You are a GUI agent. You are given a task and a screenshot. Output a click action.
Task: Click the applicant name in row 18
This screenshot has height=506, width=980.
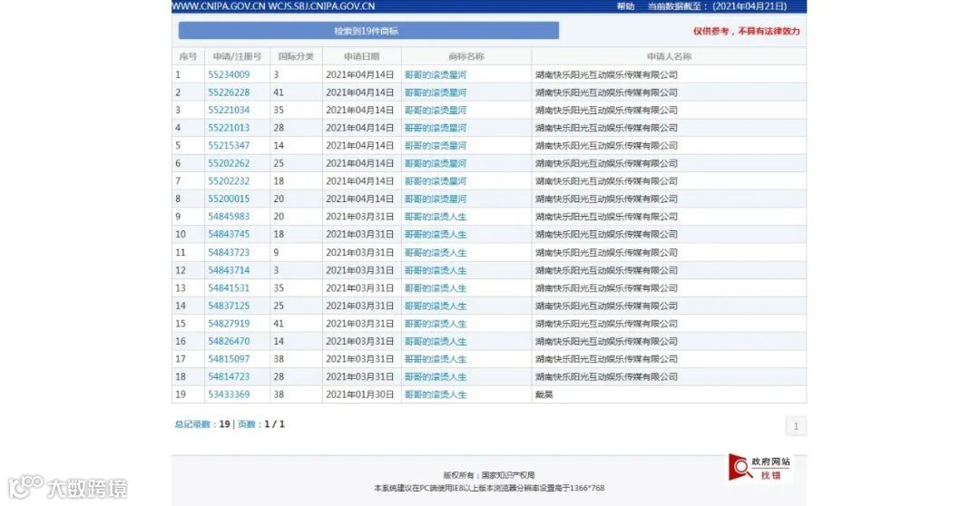606,376
